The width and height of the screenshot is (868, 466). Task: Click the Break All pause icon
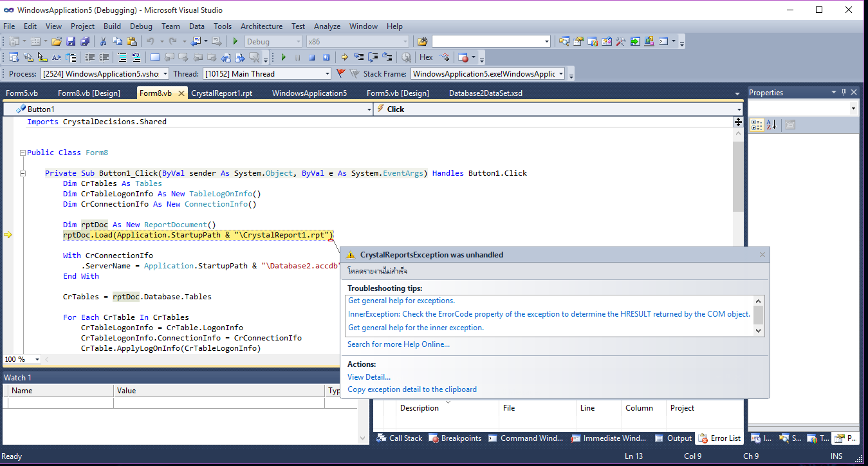297,57
